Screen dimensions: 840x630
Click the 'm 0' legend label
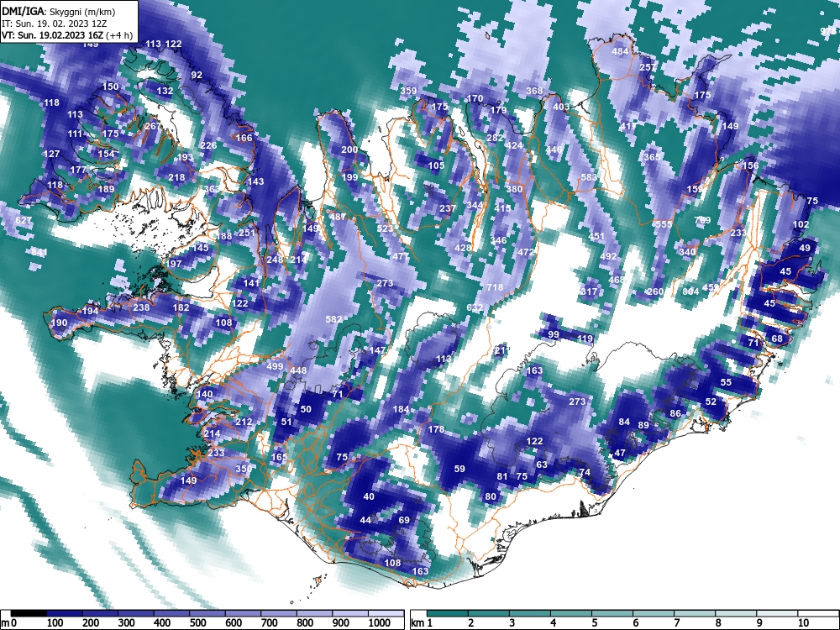(x=9, y=623)
